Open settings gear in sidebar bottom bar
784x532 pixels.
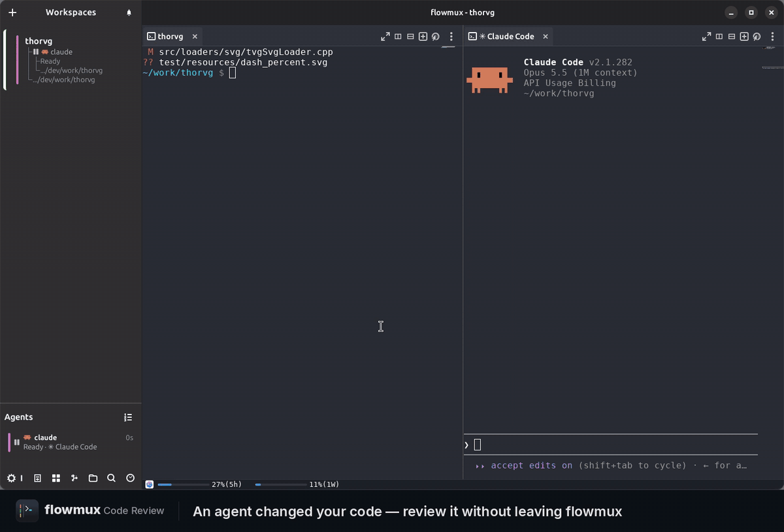11,478
